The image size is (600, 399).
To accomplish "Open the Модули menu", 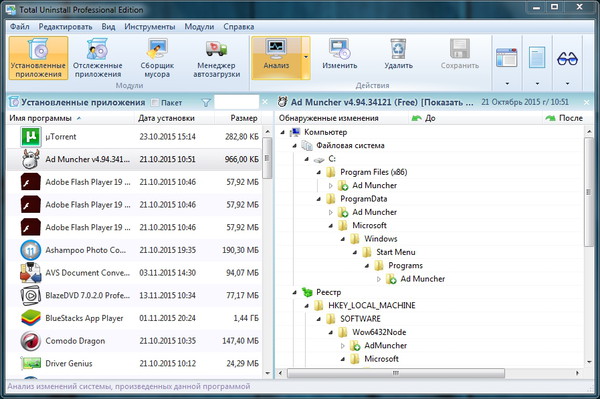I will pyautogui.click(x=199, y=27).
